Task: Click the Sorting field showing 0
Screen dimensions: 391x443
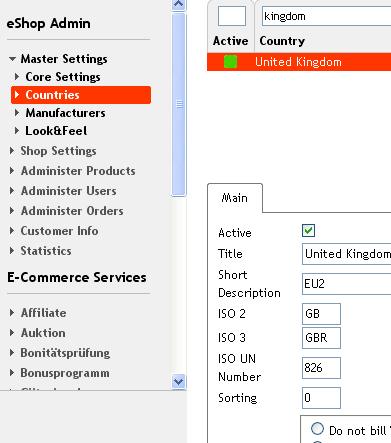Action: tap(321, 398)
